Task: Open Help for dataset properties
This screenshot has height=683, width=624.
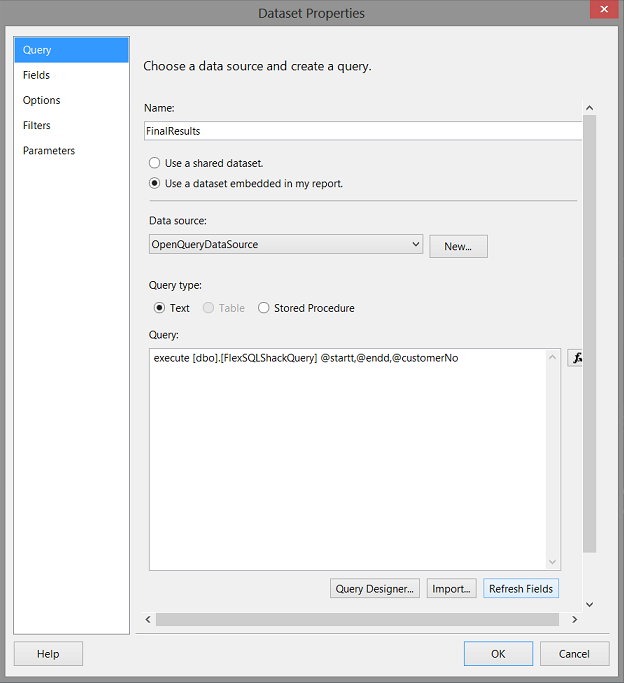Action: coord(48,653)
